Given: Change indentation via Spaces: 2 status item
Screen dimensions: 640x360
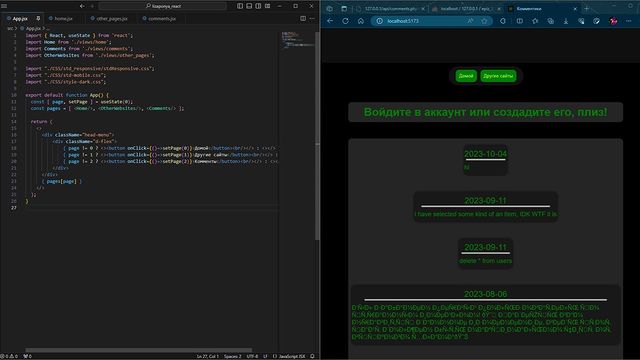Looking at the screenshot, I should coord(233,356).
